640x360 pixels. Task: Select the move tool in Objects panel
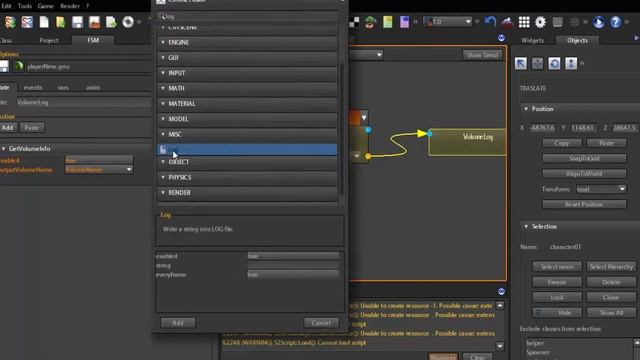click(537, 63)
